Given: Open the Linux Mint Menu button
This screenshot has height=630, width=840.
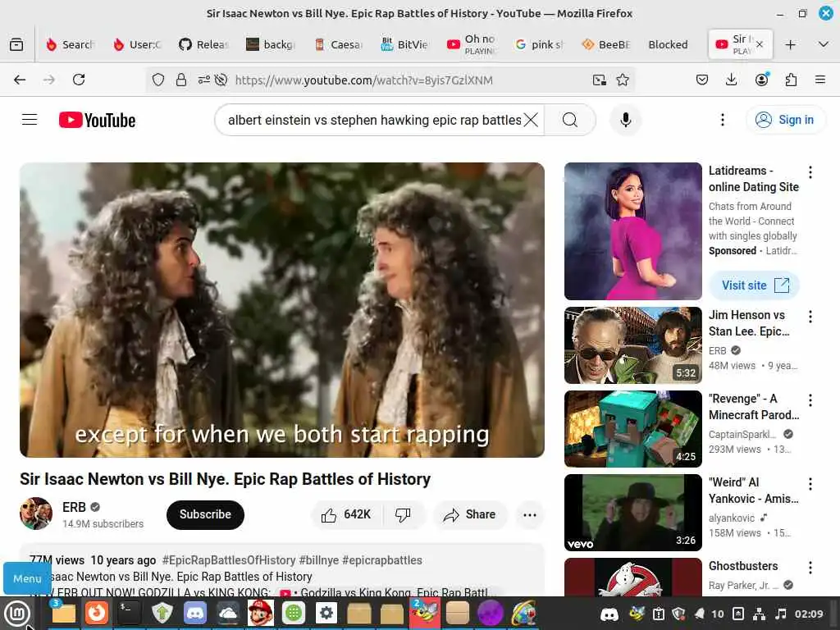Looking at the screenshot, I should click(18, 614).
